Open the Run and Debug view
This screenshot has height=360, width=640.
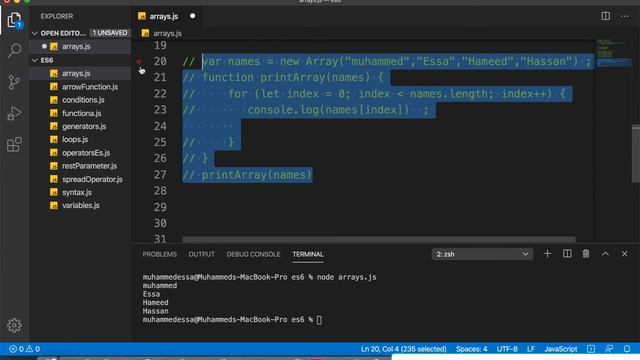(14, 113)
